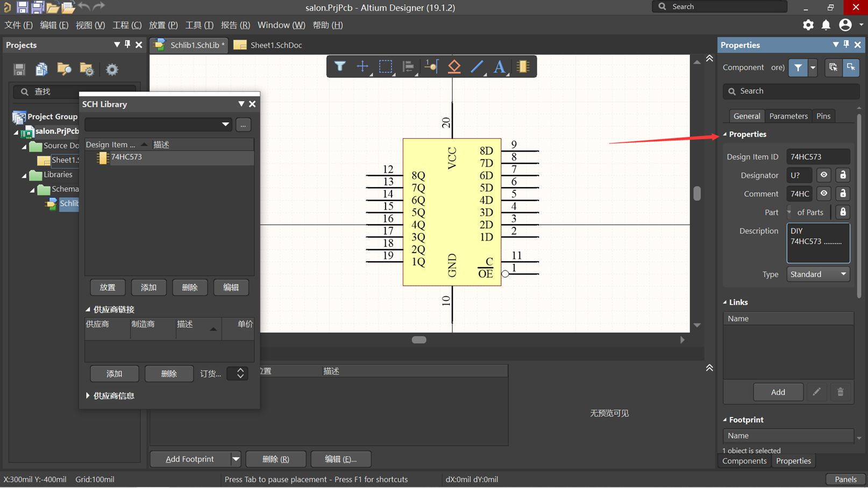Image resolution: width=868 pixels, height=488 pixels.
Task: Click the Add button under Links
Action: [778, 392]
